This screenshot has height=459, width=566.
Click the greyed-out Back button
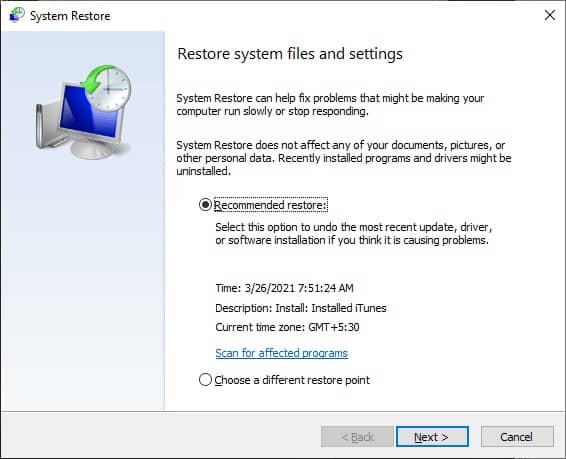[357, 437]
